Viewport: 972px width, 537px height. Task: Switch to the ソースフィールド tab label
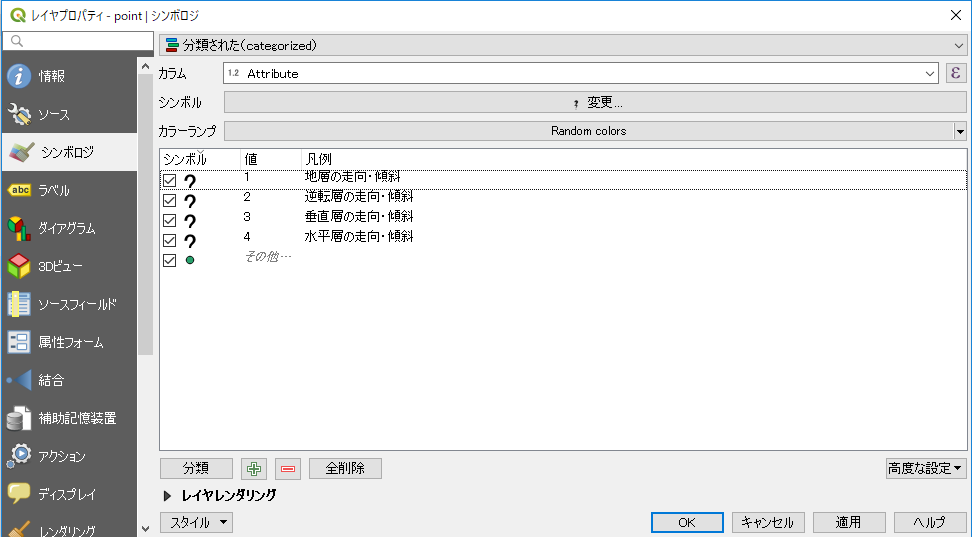pyautogui.click(x=77, y=304)
